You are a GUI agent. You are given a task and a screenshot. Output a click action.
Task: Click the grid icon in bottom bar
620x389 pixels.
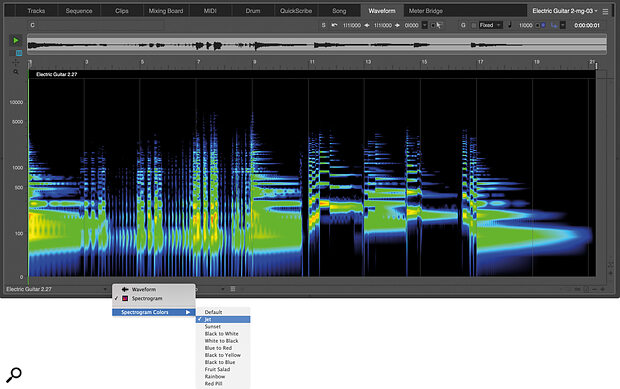[x=233, y=289]
